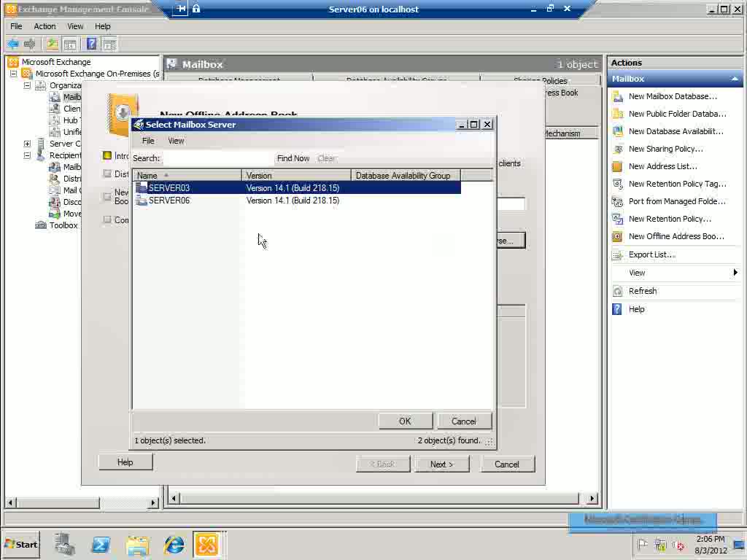Sort by Database Availability Group column
This screenshot has width=747, height=560.
[406, 175]
